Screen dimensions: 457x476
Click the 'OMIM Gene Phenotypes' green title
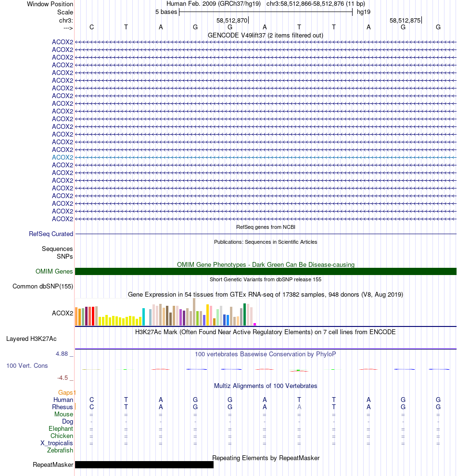tap(266, 264)
